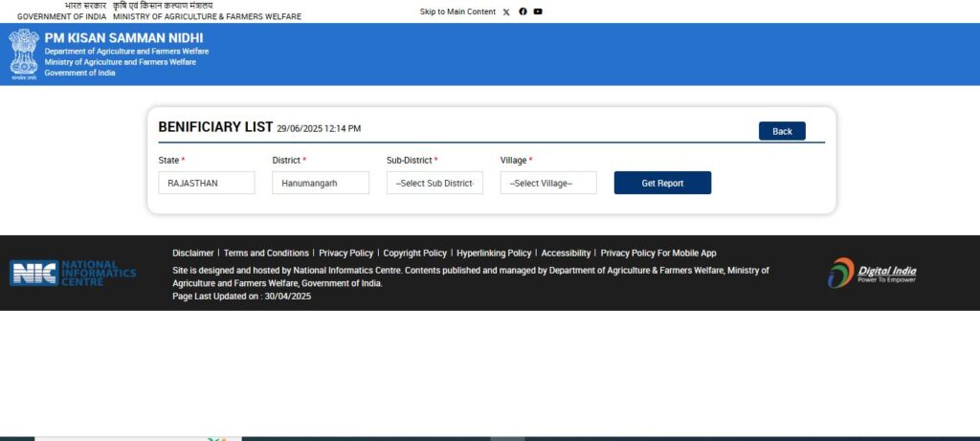
Task: Go to the Copyright Policy link
Action: (414, 254)
